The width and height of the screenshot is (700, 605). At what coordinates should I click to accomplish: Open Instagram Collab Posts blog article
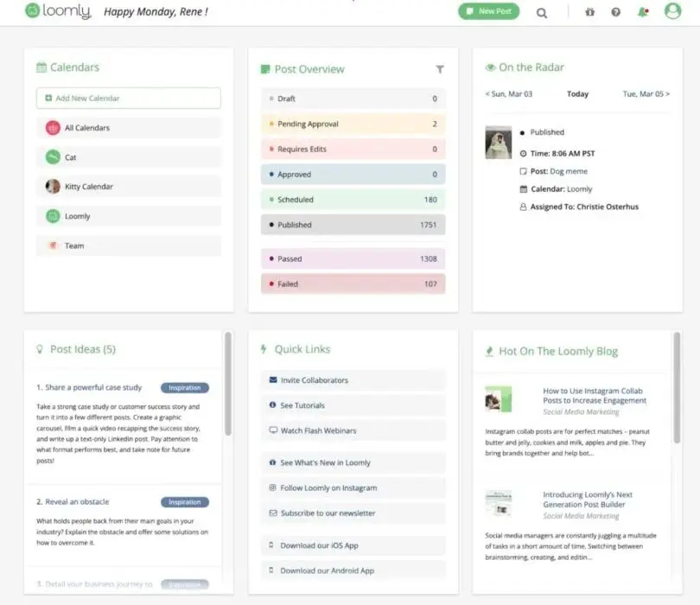pos(594,396)
